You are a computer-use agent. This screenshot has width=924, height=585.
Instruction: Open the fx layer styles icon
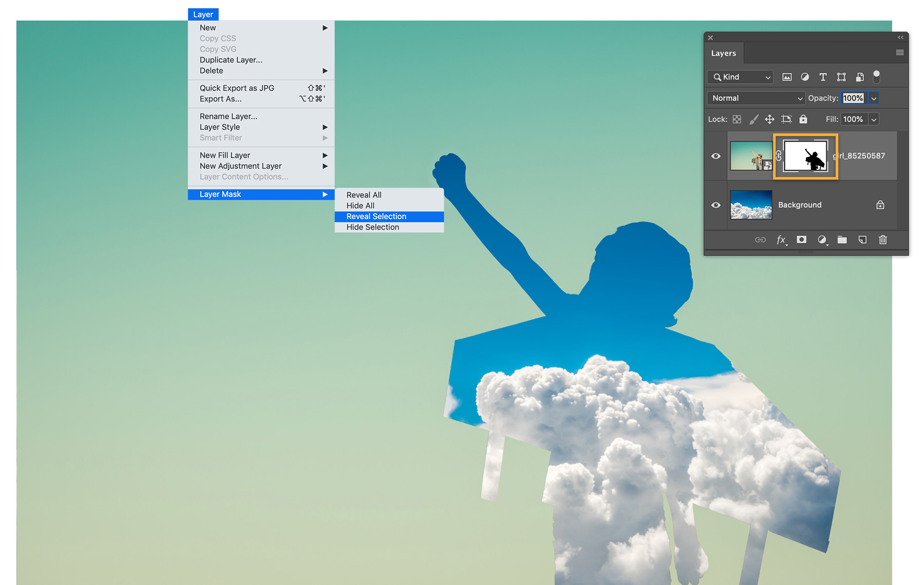[x=781, y=240]
